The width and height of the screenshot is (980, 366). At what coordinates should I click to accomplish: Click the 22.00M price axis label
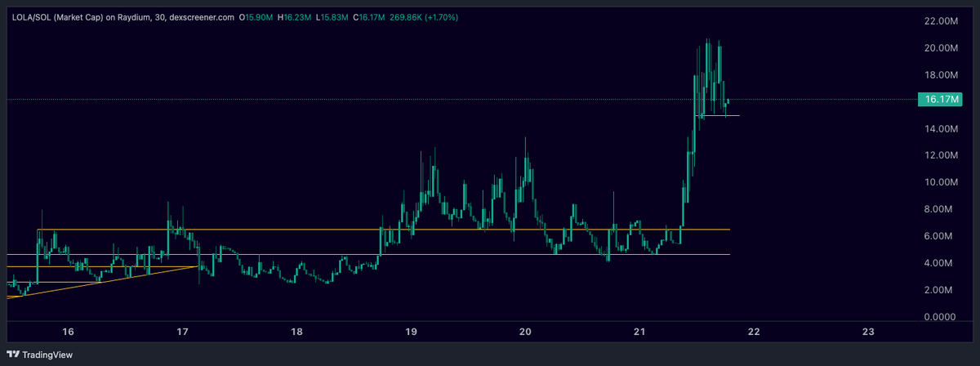coord(940,20)
